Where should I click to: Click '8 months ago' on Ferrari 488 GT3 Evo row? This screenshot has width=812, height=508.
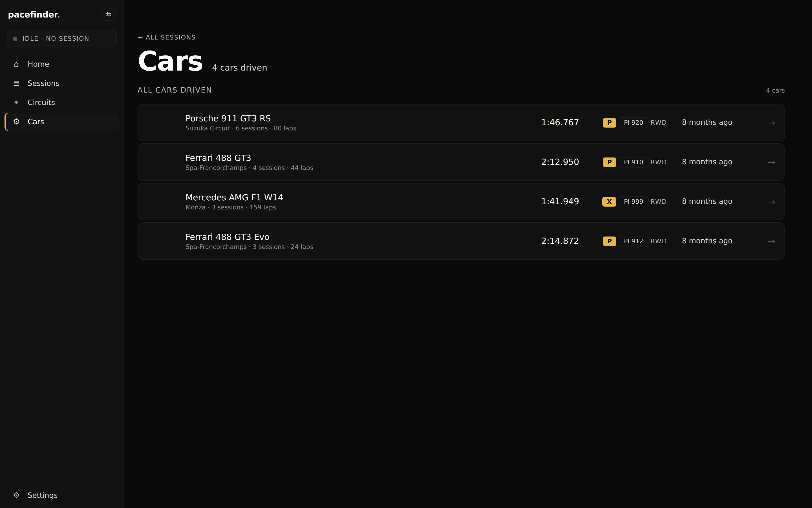click(x=707, y=241)
